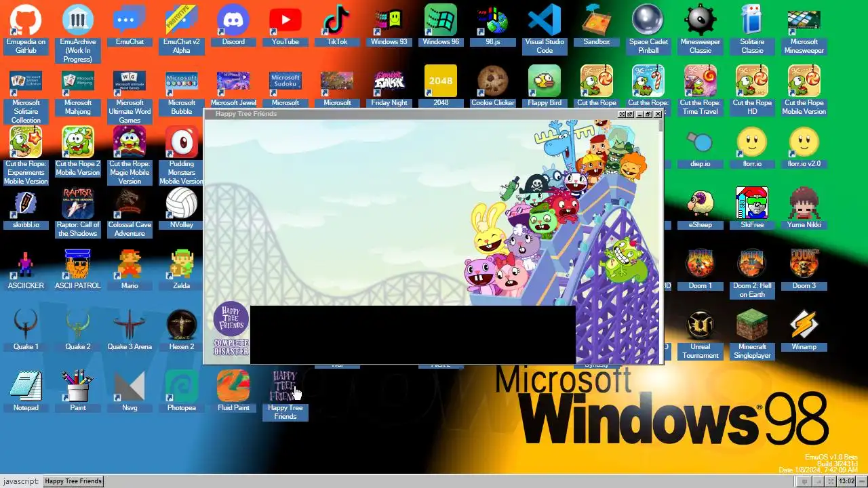Viewport: 868px width, 488px height.
Task: Open the 98.js desktop icon
Action: click(493, 21)
